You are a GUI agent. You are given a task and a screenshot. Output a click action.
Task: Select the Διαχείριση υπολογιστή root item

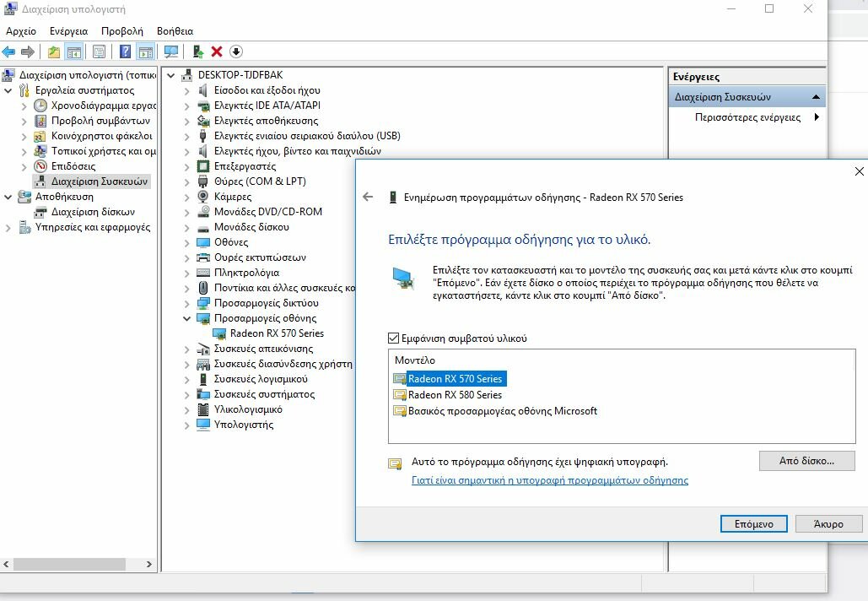(88, 75)
